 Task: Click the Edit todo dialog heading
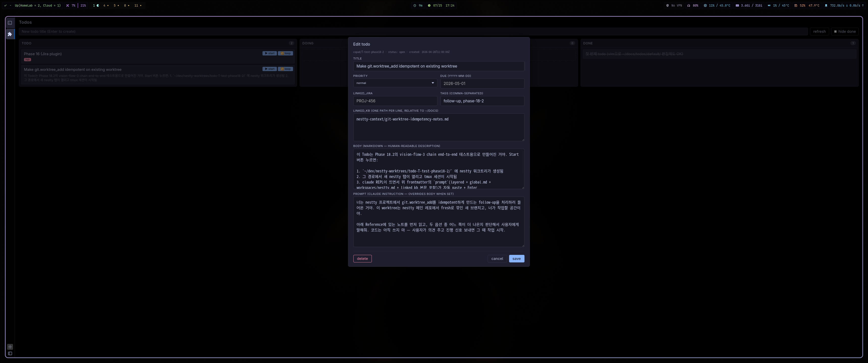[361, 44]
